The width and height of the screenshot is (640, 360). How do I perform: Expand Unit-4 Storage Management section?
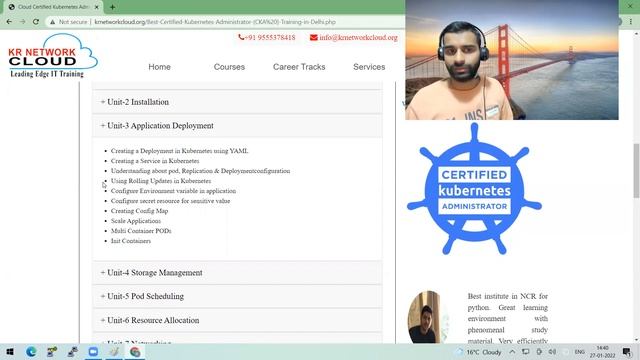coord(238,273)
